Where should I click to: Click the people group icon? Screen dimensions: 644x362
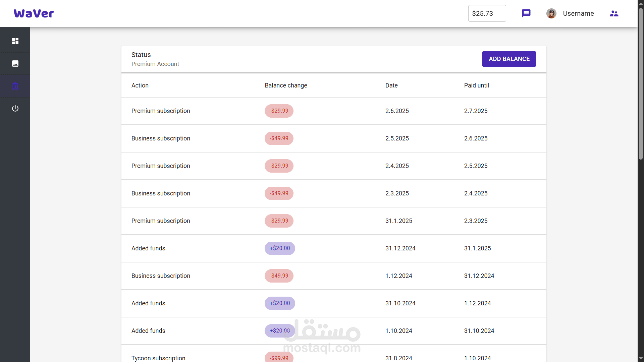614,13
